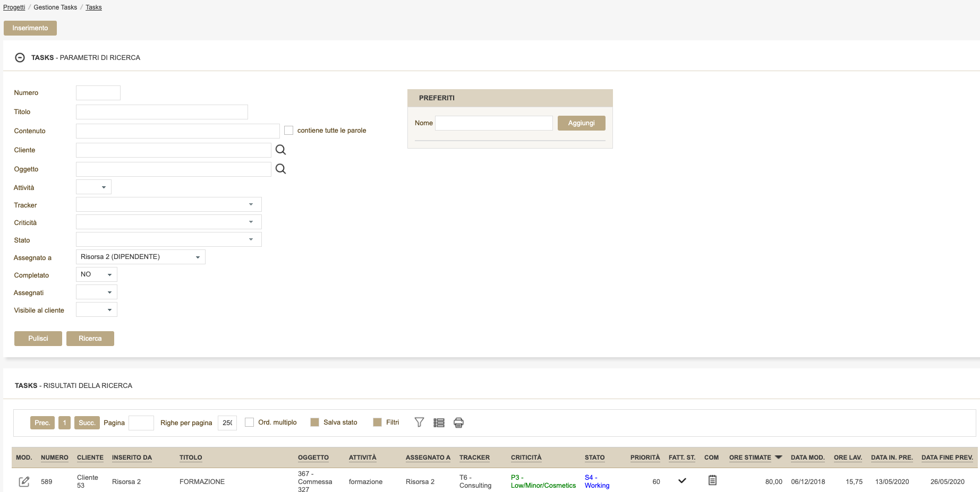
Task: Click the list view columns icon
Action: (439, 423)
